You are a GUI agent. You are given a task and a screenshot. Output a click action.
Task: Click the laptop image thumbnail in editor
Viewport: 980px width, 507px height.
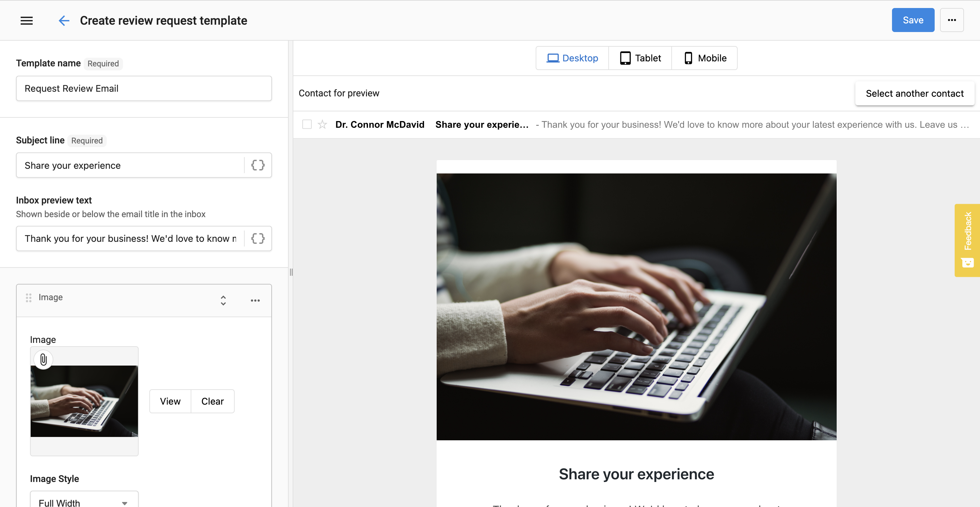pos(84,401)
